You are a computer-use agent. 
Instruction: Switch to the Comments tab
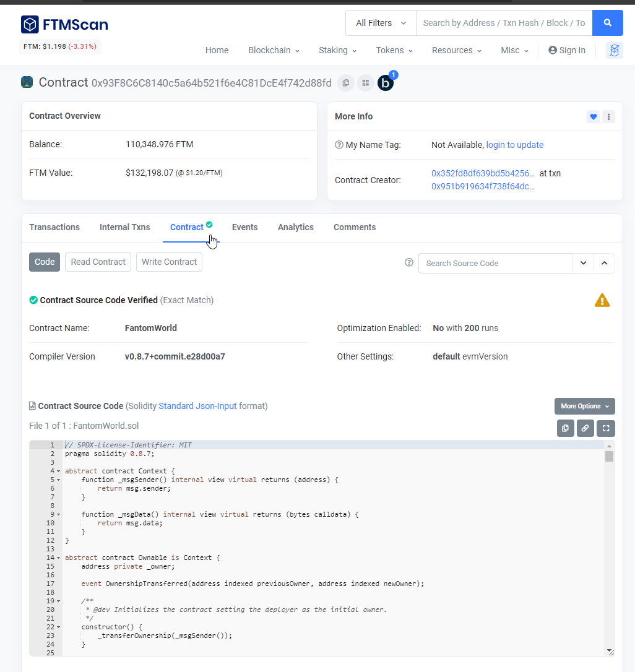(355, 227)
